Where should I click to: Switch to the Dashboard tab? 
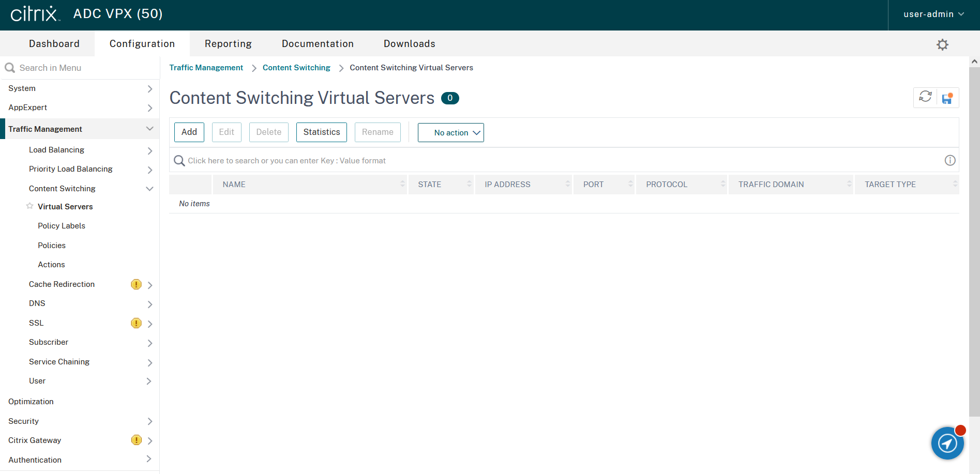point(54,44)
